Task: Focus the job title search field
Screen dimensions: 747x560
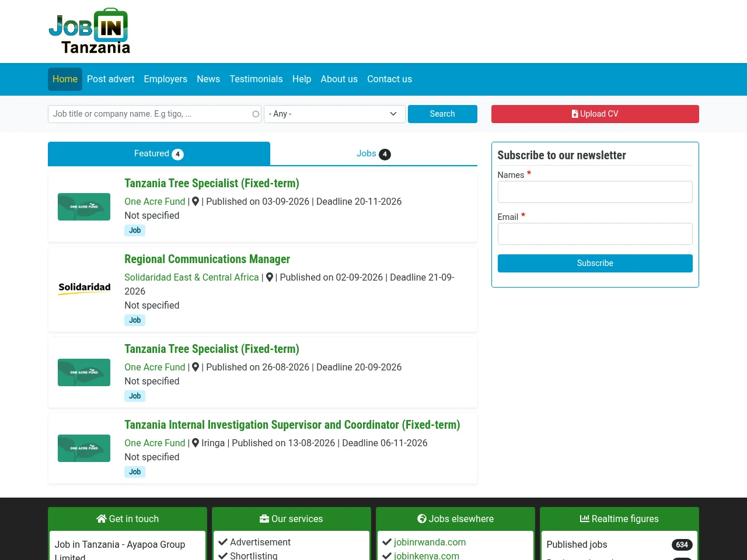Action: click(154, 114)
